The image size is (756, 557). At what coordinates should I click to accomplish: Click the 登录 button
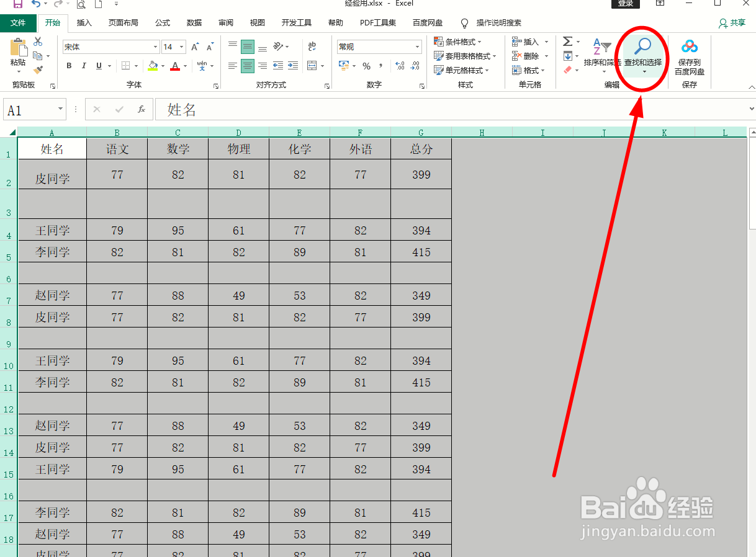pos(624,4)
